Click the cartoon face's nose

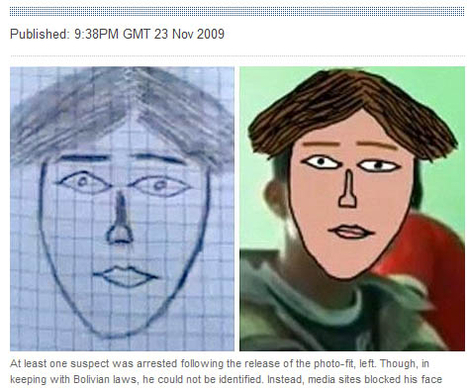pyautogui.click(x=348, y=189)
